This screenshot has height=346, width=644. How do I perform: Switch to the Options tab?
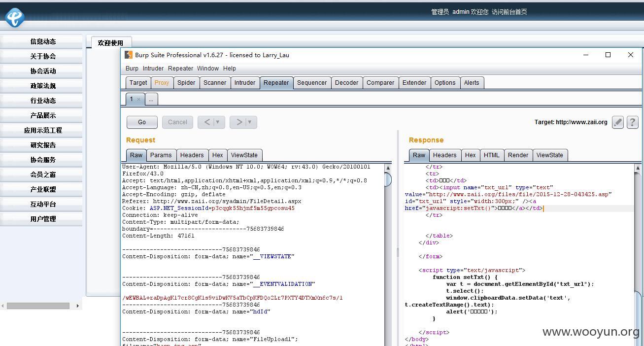(x=445, y=83)
